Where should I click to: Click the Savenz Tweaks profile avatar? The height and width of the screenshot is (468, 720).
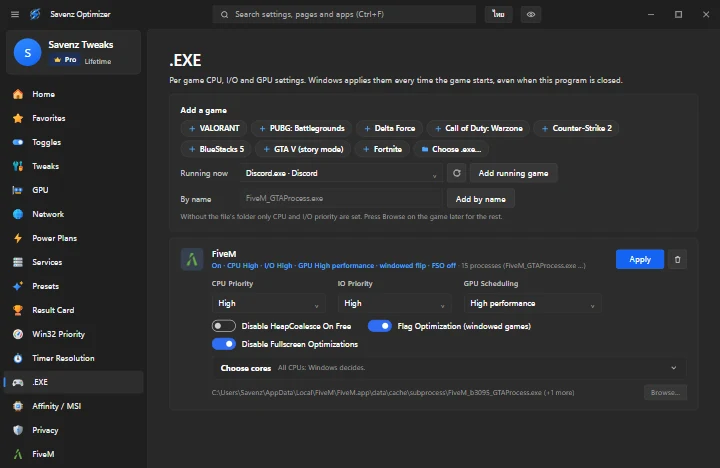tap(28, 52)
